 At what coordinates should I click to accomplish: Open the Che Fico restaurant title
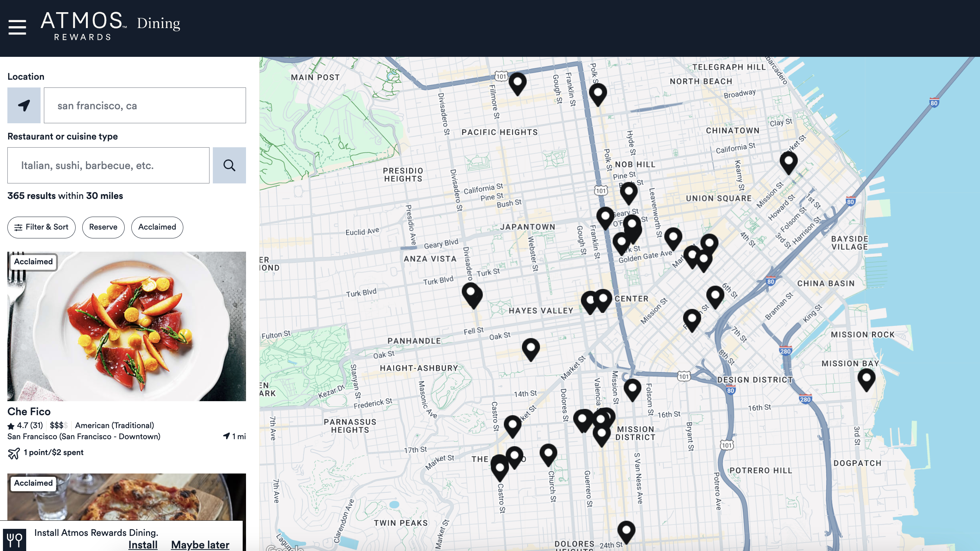coord(29,411)
